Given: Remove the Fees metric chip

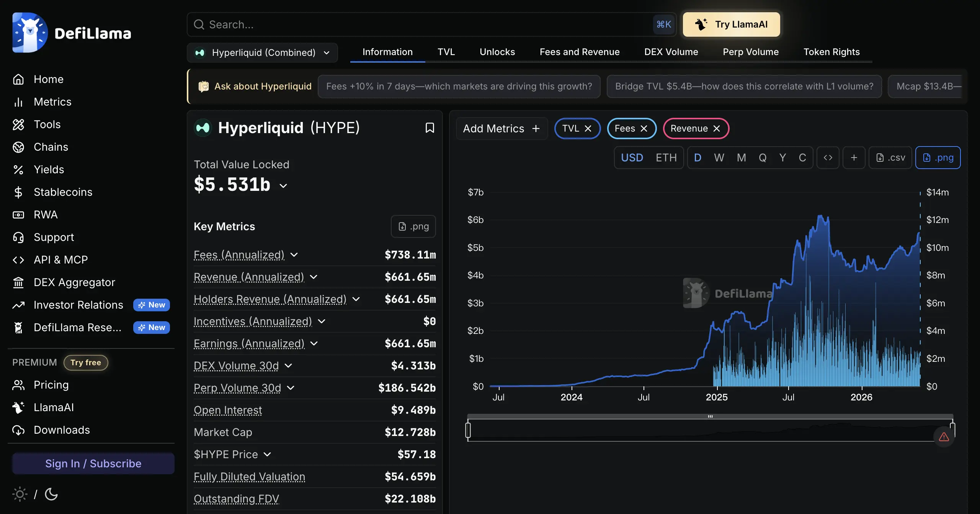Looking at the screenshot, I should pos(644,128).
